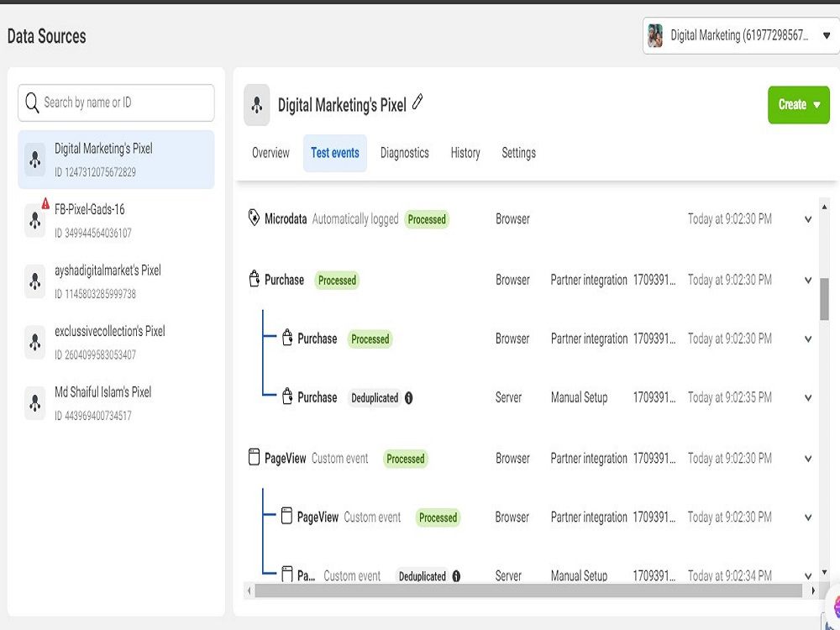840x630 pixels.
Task: Click the account avatar in the selector
Action: (655, 36)
